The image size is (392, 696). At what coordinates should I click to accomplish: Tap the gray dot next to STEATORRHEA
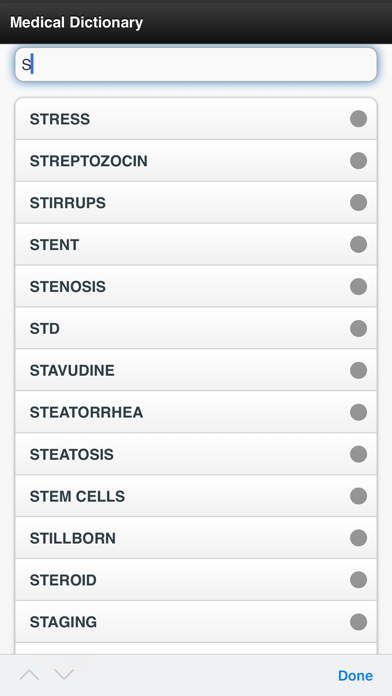click(358, 412)
